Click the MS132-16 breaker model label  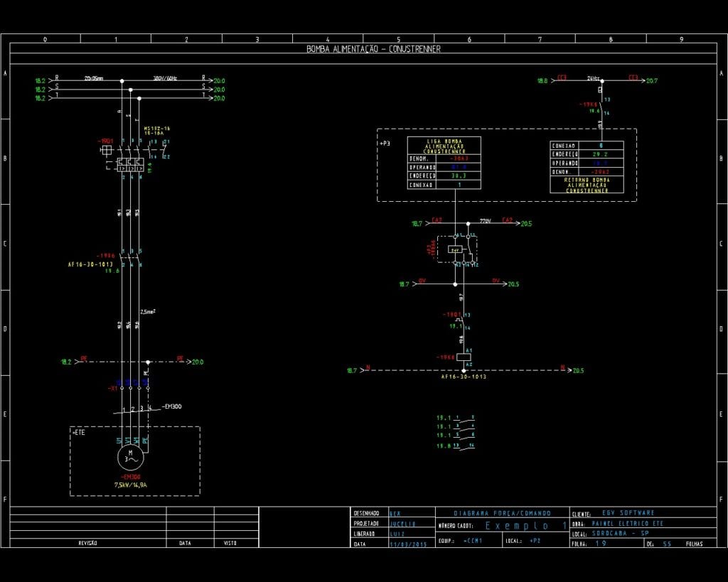click(157, 129)
